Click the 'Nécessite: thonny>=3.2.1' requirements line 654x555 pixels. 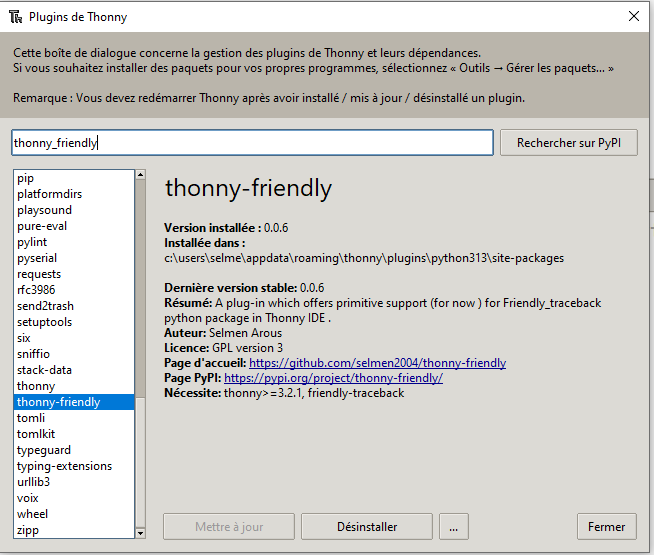[284, 393]
